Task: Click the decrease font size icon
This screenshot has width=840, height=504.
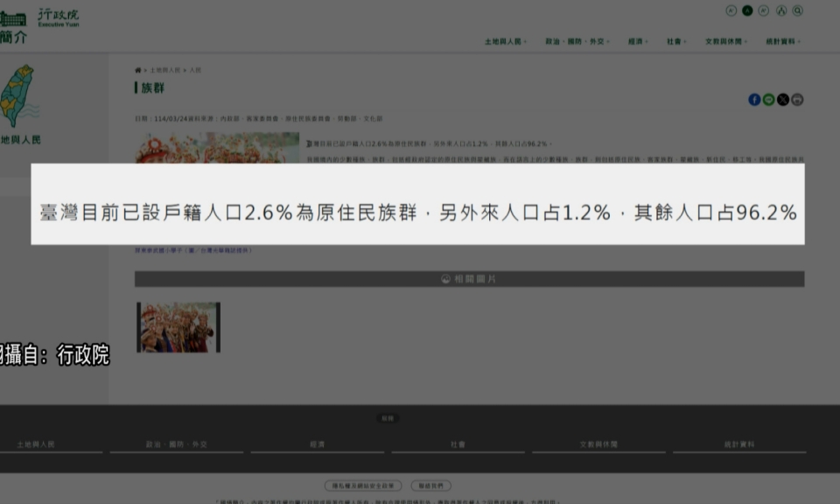Action: pyautogui.click(x=731, y=10)
